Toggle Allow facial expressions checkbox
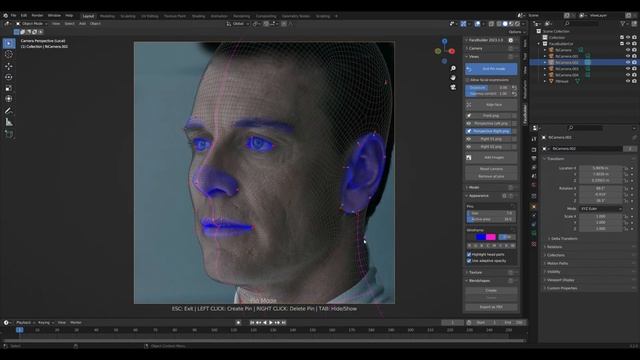This screenshot has height=360, width=640. pos(468,80)
